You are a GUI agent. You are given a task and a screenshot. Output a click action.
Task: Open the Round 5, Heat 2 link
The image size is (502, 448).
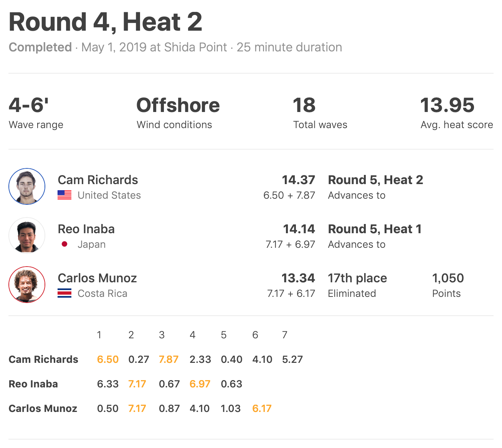(375, 180)
